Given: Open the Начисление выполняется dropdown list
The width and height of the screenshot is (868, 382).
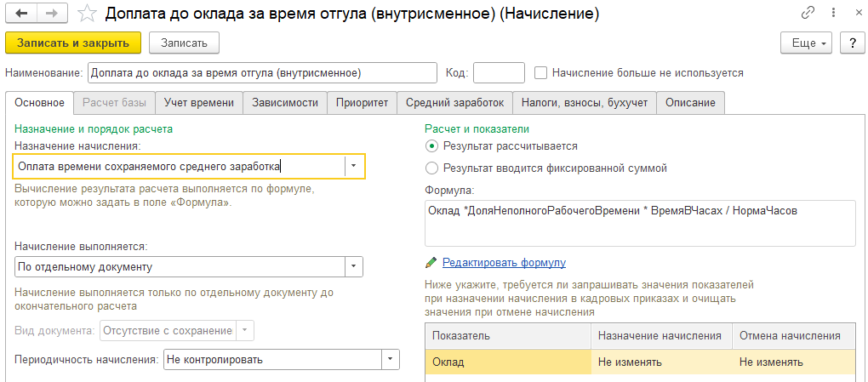Looking at the screenshot, I should pos(354,267).
